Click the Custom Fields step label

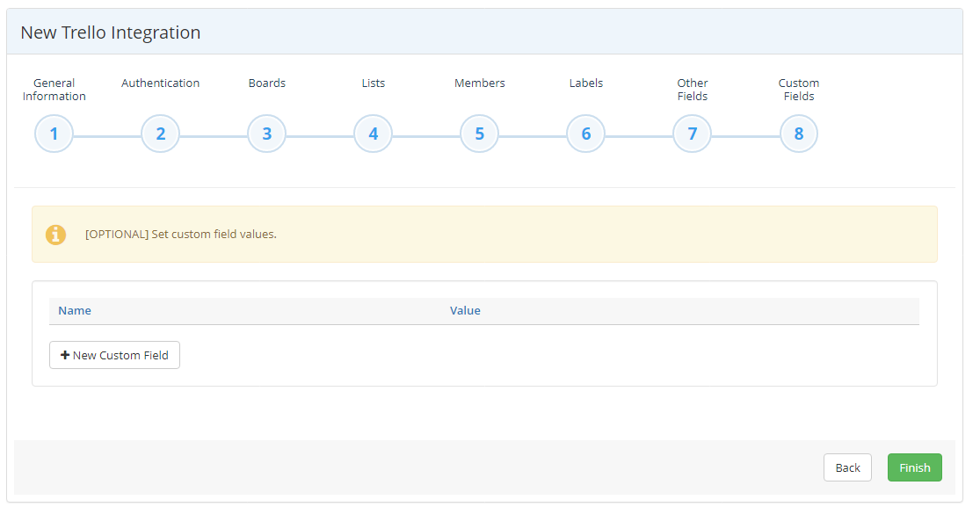point(798,89)
